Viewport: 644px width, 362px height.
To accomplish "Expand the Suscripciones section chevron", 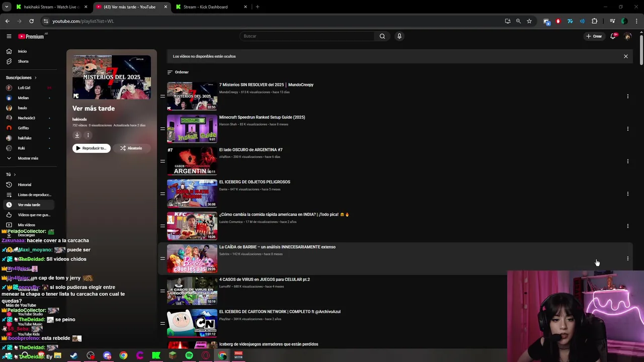I will pos(35,78).
